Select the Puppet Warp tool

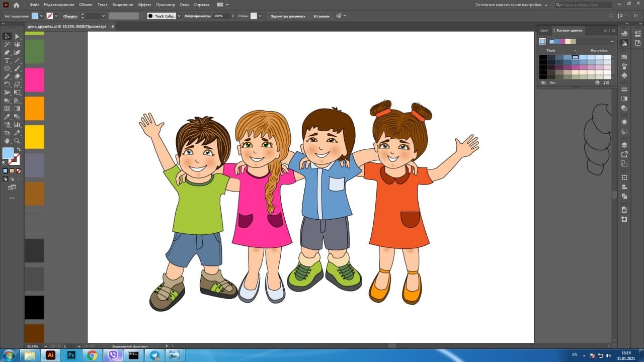click(x=7, y=93)
